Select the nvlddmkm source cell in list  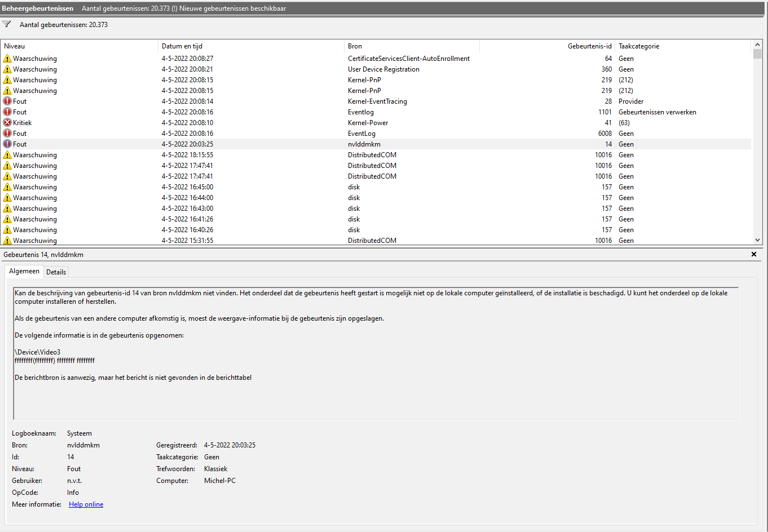364,144
